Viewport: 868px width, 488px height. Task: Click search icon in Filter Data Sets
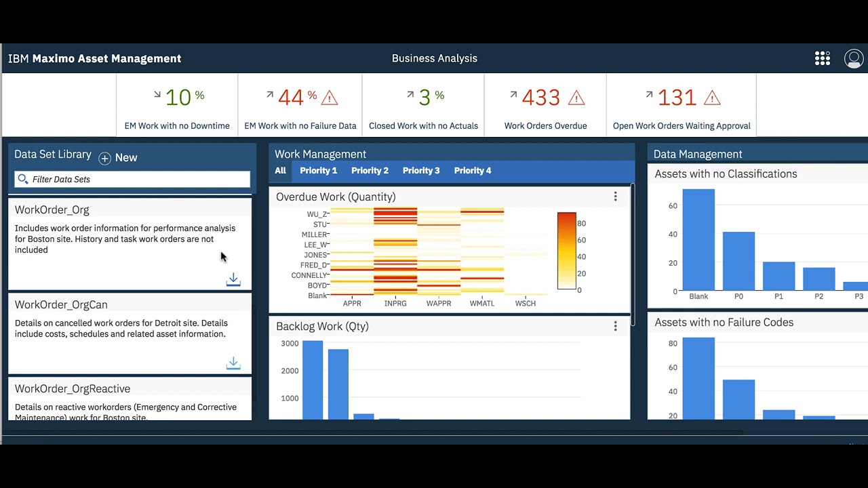point(23,179)
